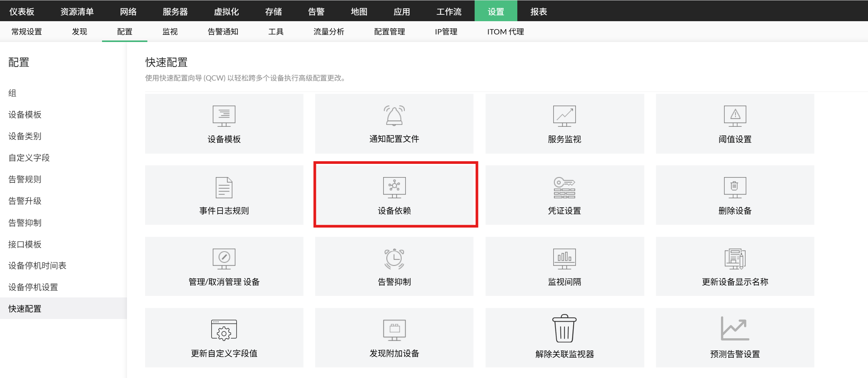Click the 告警抑制 alarm clock icon
This screenshot has height=378, width=868.
point(394,259)
